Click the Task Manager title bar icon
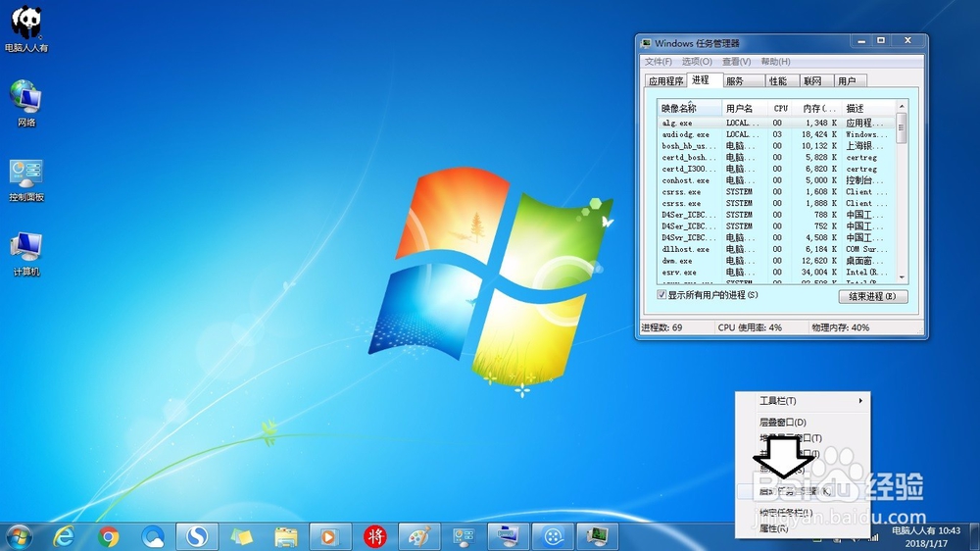Image resolution: width=980 pixels, height=551 pixels. coord(646,43)
